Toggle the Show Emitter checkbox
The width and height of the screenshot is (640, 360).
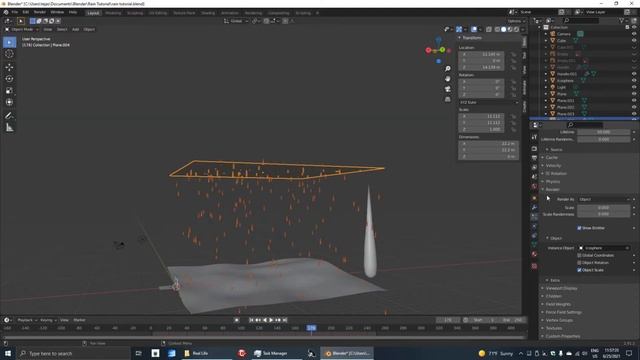[579, 228]
